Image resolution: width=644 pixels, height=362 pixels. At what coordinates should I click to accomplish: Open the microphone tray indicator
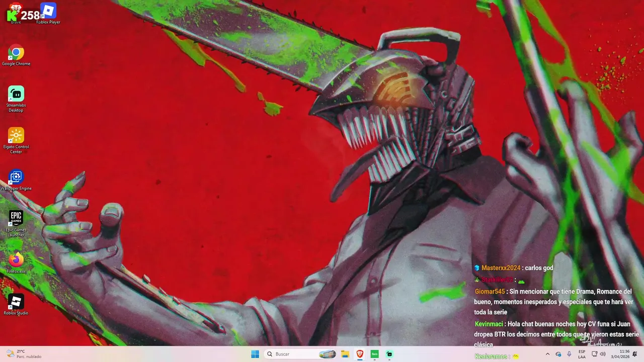click(x=569, y=354)
